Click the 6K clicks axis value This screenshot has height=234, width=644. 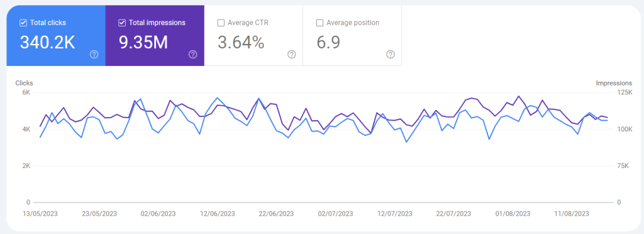point(26,92)
